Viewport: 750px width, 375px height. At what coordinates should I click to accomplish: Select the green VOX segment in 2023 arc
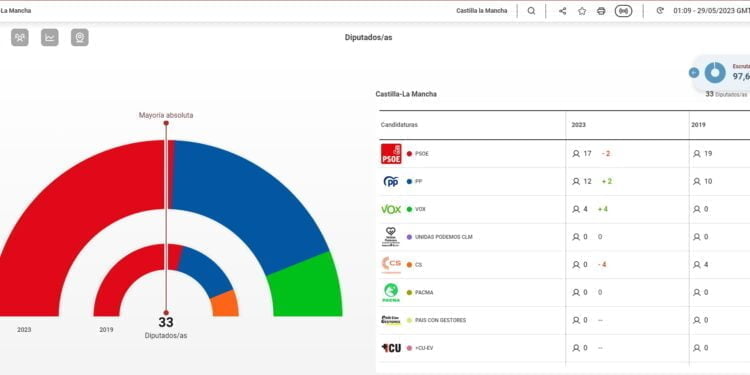click(x=306, y=287)
